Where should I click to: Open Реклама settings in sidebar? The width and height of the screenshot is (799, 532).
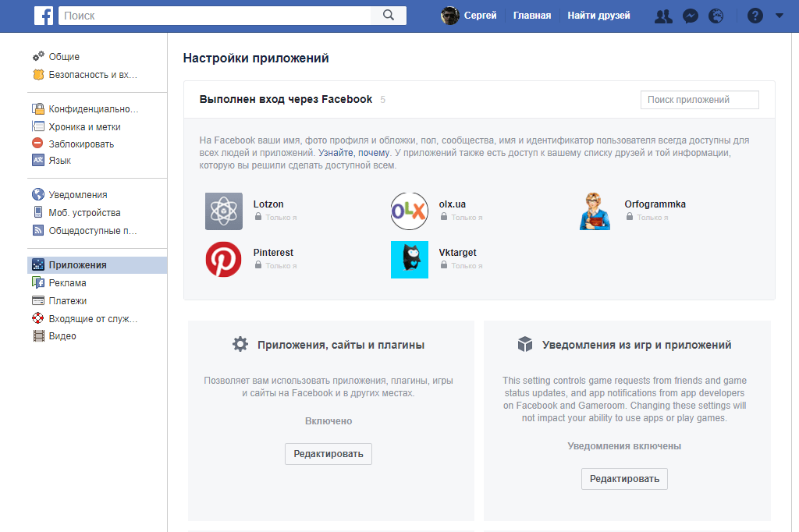67,283
